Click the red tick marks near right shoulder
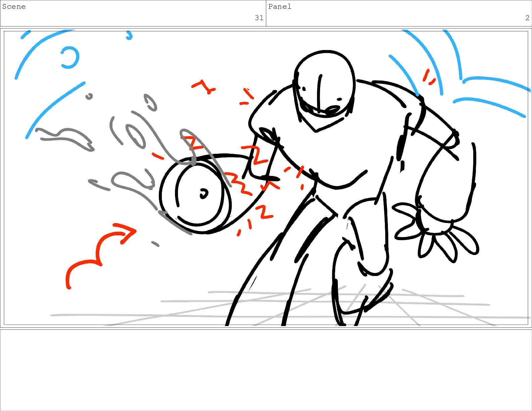 pyautogui.click(x=428, y=77)
